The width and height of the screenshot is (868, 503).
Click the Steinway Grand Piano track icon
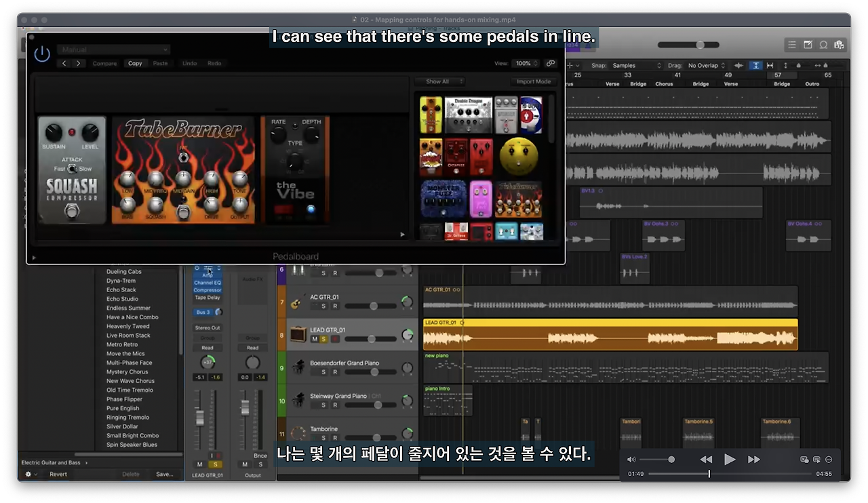pos(297,401)
